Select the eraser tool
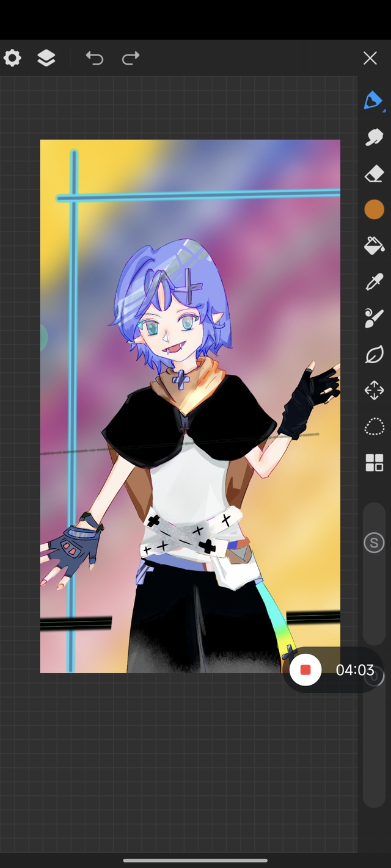 pos(374,175)
